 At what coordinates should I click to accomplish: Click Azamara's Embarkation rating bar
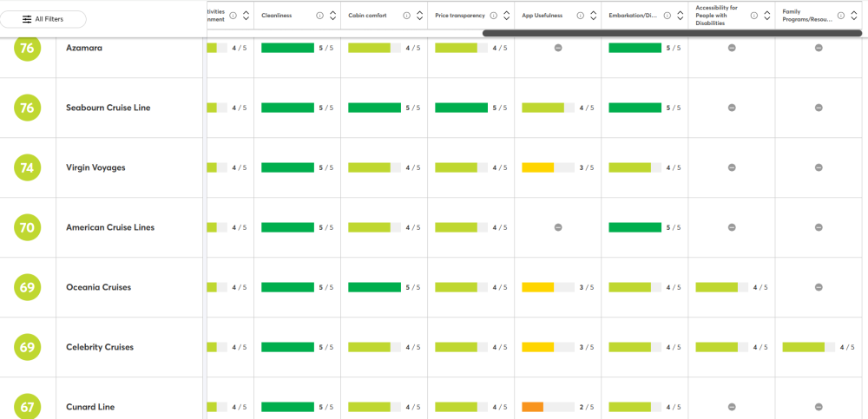pos(635,49)
